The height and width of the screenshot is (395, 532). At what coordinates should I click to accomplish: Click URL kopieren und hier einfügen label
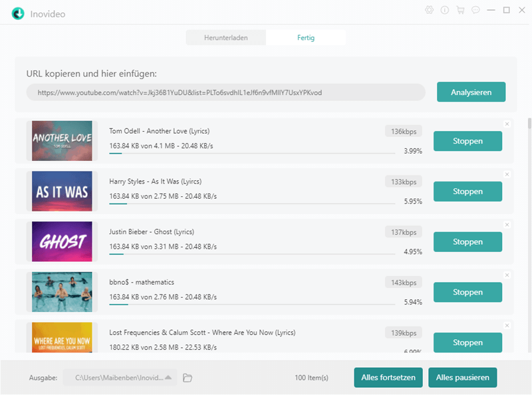92,74
